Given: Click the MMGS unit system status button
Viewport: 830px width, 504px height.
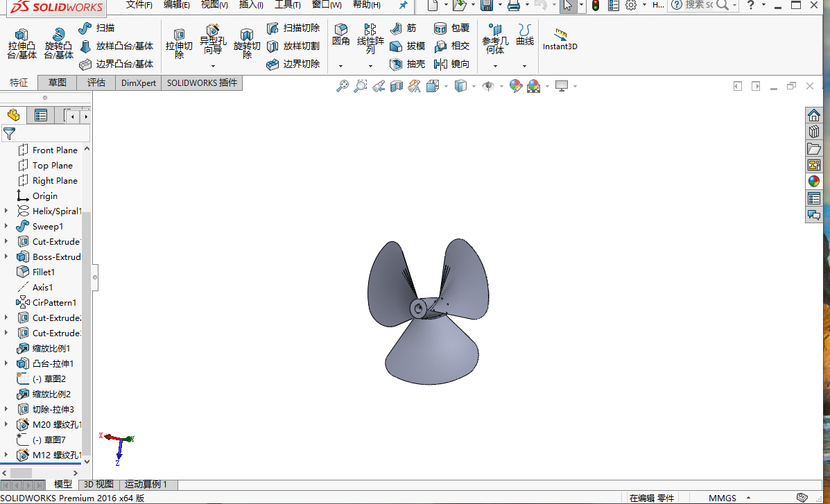Looking at the screenshot, I should (722, 498).
